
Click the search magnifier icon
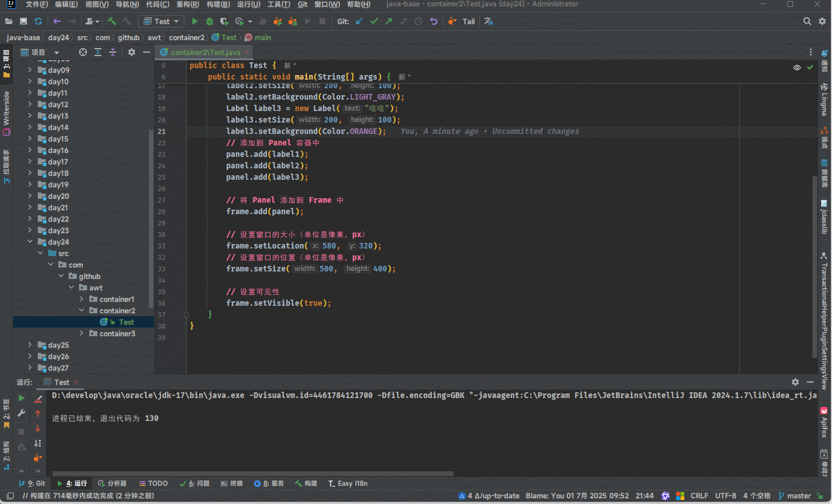pyautogui.click(x=807, y=21)
